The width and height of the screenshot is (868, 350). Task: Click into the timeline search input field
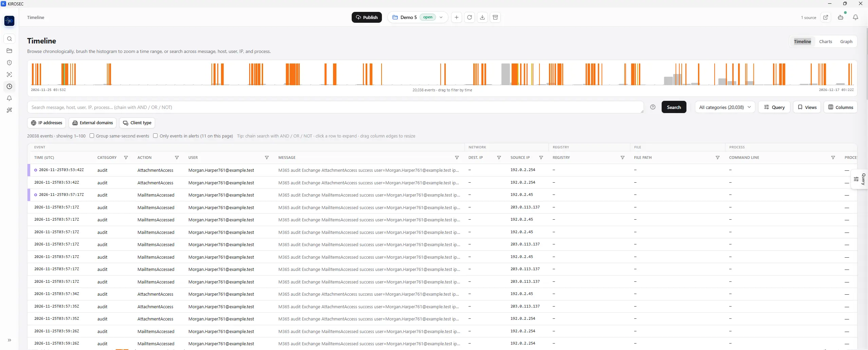tap(335, 107)
